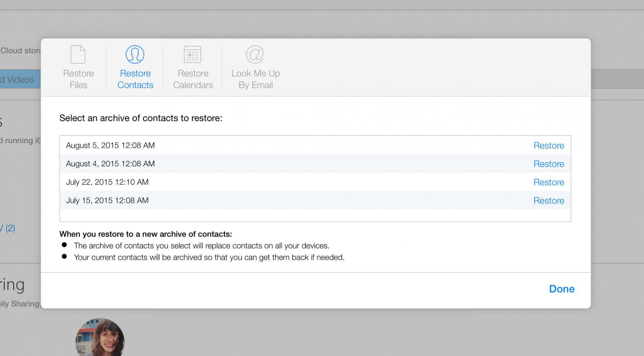Select the August 5, 2015 12:08 AM row
This screenshot has height=356, width=644.
[315, 145]
